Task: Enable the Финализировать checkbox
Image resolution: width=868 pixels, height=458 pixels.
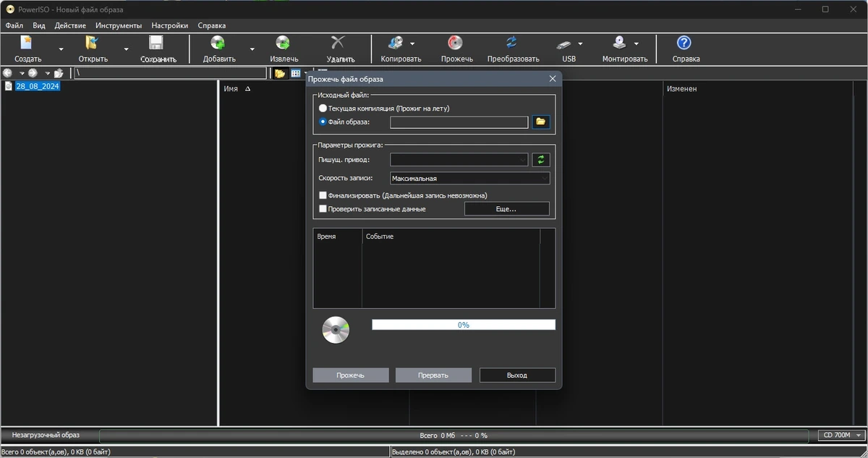Action: coord(323,195)
